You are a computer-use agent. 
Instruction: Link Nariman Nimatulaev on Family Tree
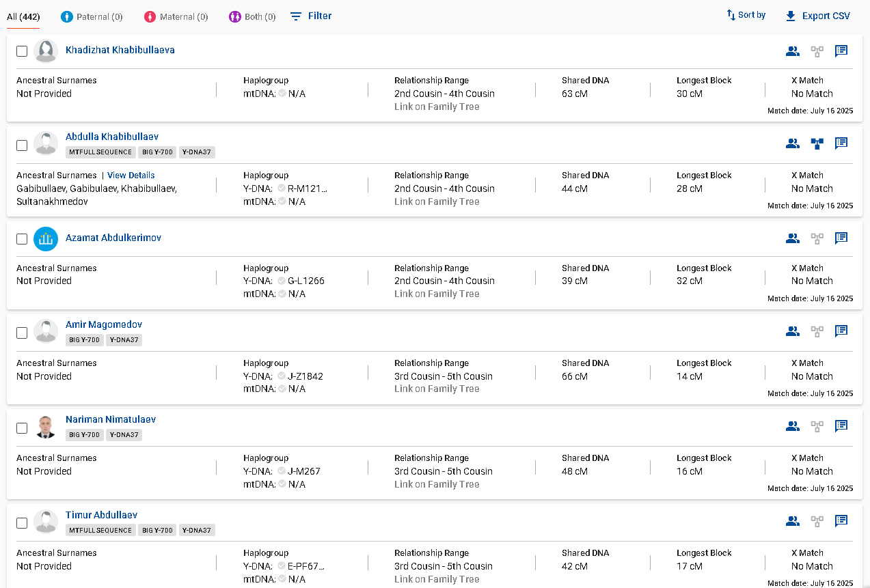pyautogui.click(x=437, y=484)
